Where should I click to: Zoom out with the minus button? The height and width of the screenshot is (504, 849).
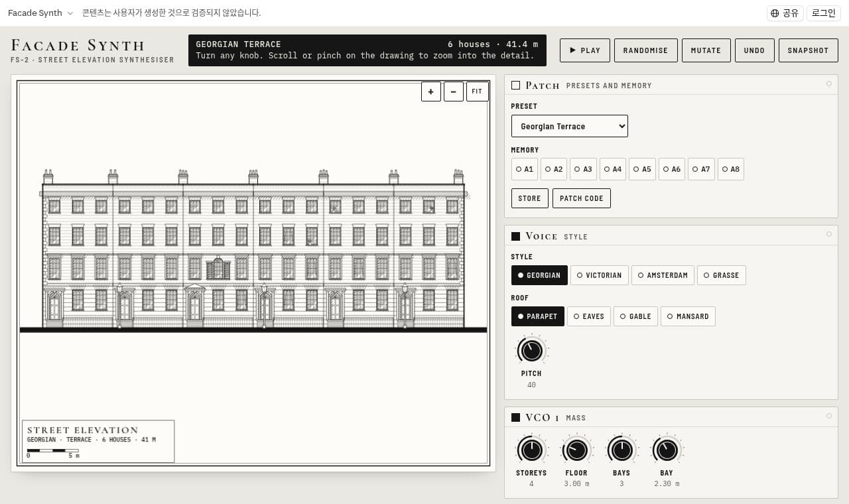[x=454, y=92]
